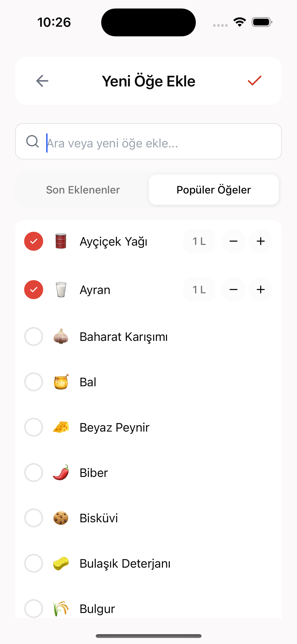Image resolution: width=297 pixels, height=644 pixels.
Task: Confirm with the red checkmark icon
Action: (254, 81)
